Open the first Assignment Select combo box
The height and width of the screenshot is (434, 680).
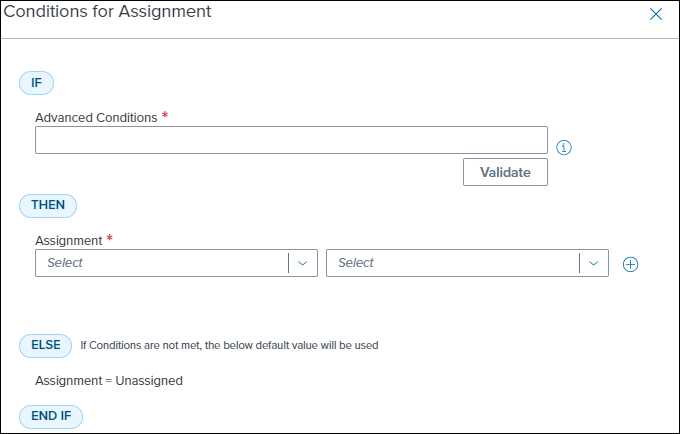click(x=177, y=263)
